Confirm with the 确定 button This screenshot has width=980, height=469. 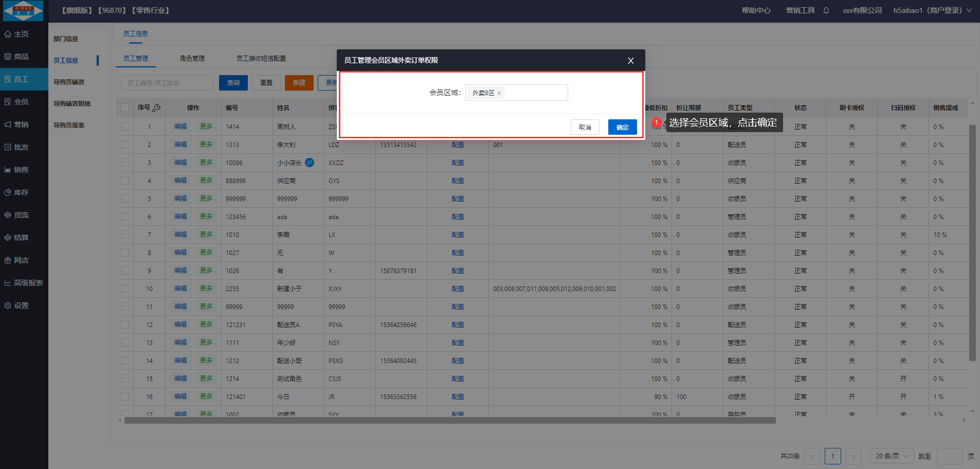[x=622, y=127]
